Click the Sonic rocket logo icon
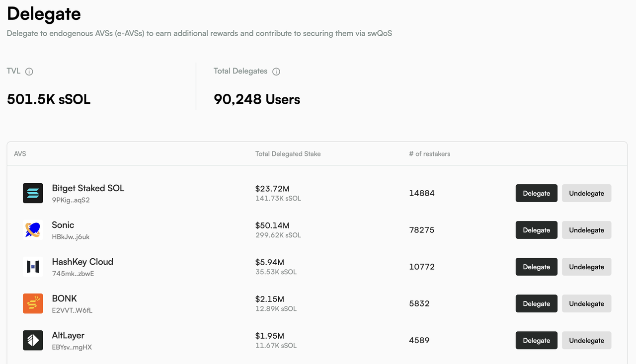The width and height of the screenshot is (636, 364). coord(33,230)
